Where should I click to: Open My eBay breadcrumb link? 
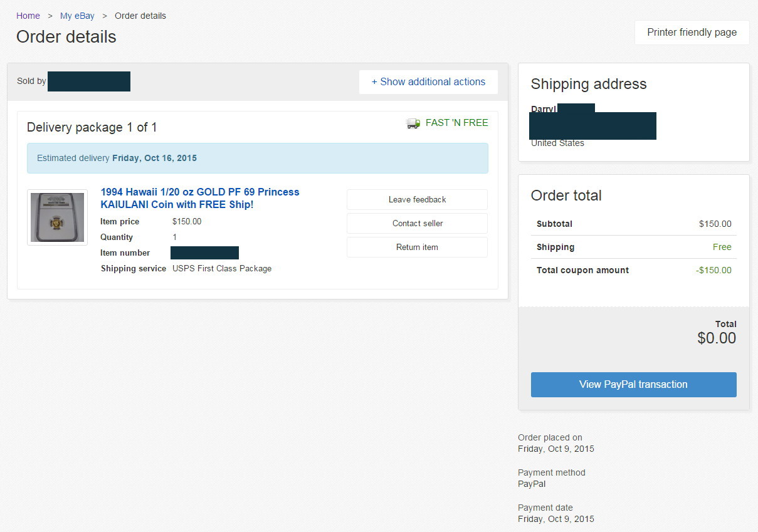tap(77, 16)
